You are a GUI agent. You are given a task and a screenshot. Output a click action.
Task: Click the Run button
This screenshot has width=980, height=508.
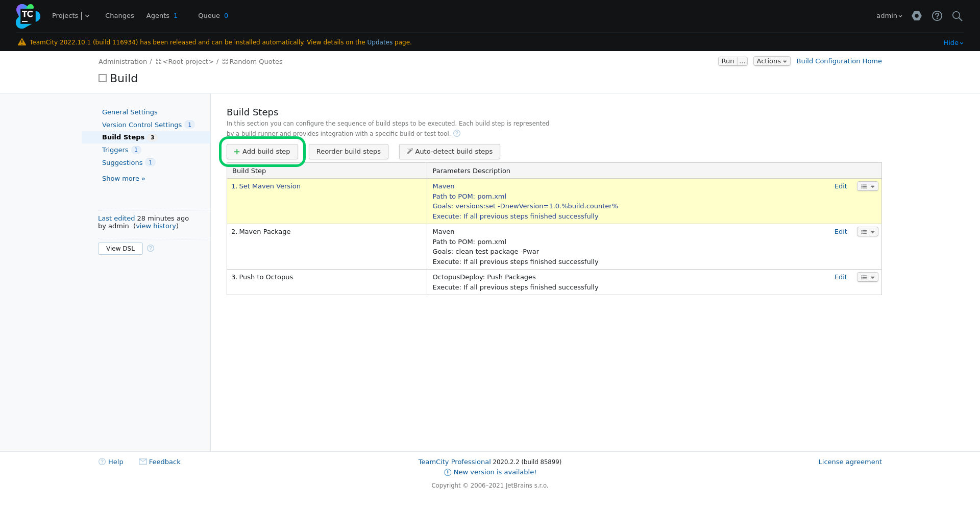728,61
